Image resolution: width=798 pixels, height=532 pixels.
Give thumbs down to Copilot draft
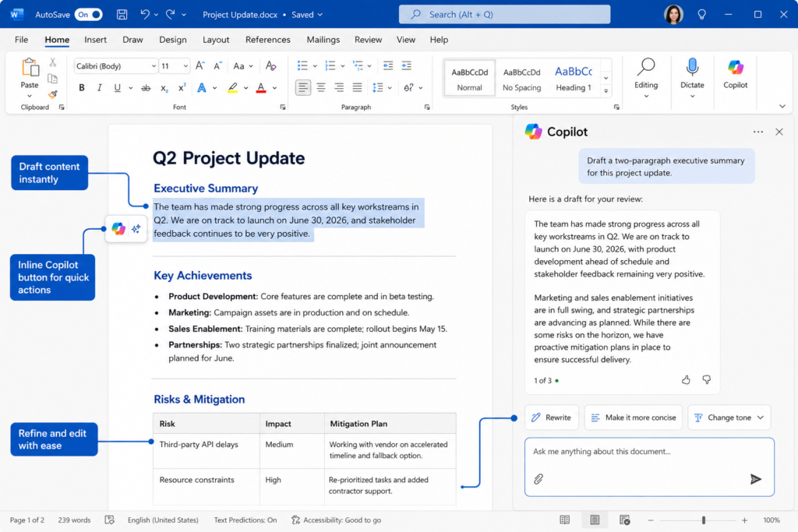coord(706,380)
